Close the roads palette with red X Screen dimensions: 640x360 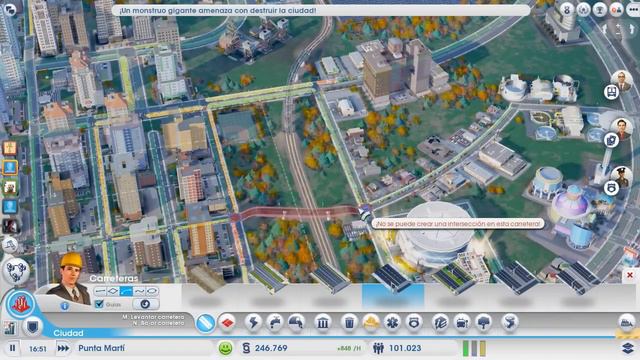(x=630, y=276)
